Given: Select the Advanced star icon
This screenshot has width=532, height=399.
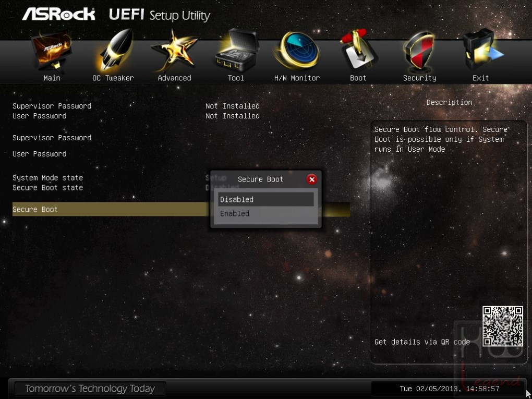Looking at the screenshot, I should point(174,50).
